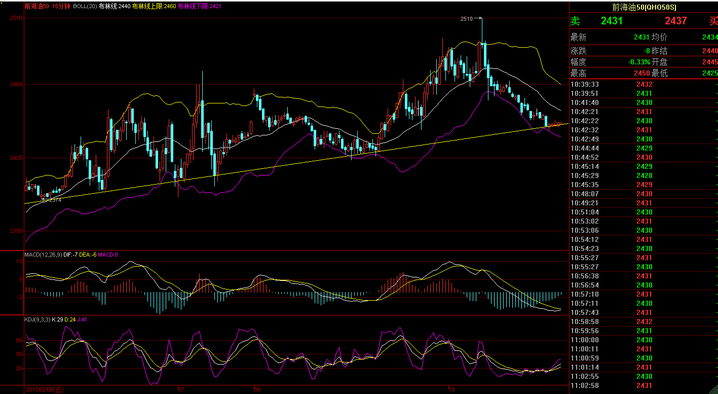
Task: Click the green sell price 2431
Action: click(x=612, y=21)
